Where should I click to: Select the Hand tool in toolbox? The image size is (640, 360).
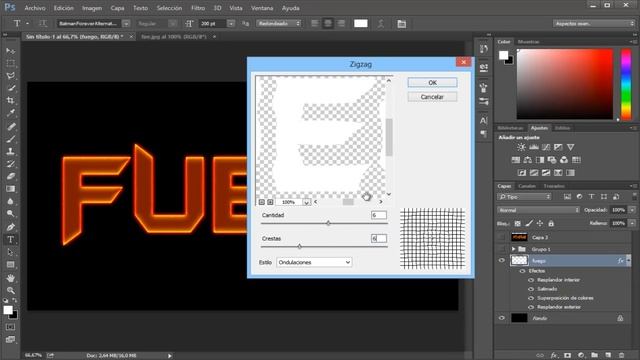coord(11,278)
